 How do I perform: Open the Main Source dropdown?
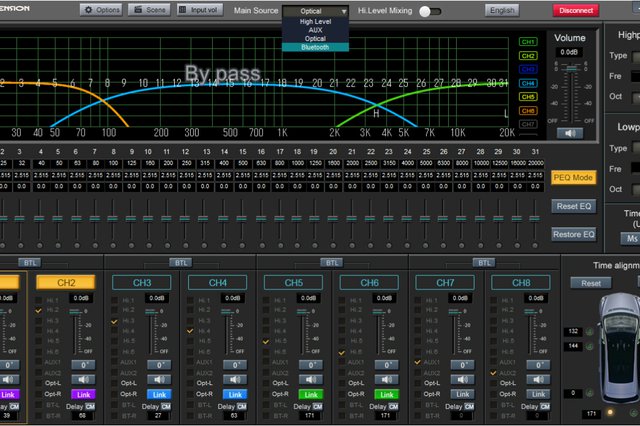[x=316, y=11]
